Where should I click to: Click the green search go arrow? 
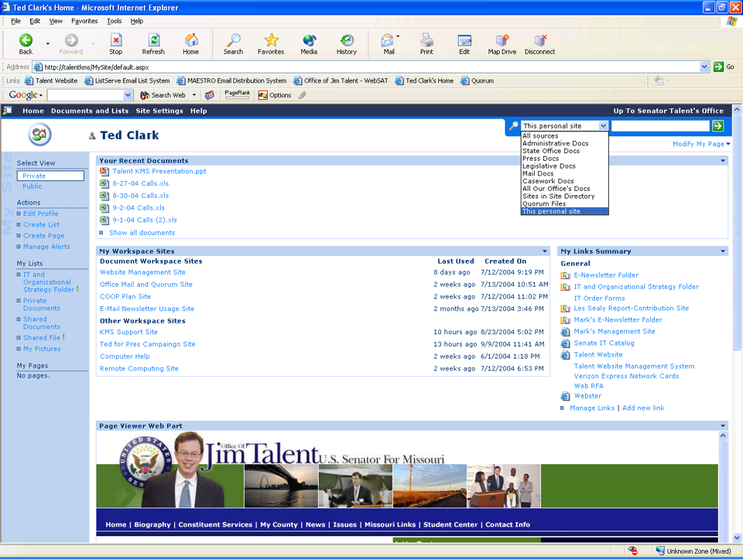tap(717, 126)
